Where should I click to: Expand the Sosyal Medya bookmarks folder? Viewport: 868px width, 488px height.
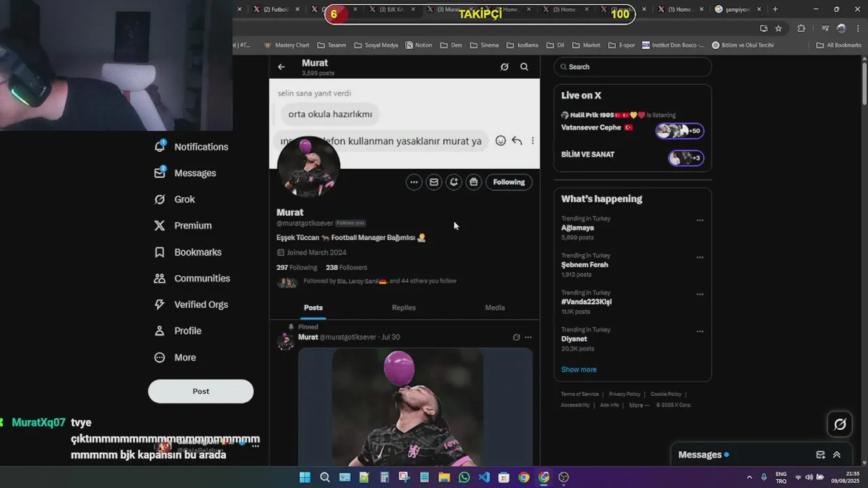(x=376, y=45)
